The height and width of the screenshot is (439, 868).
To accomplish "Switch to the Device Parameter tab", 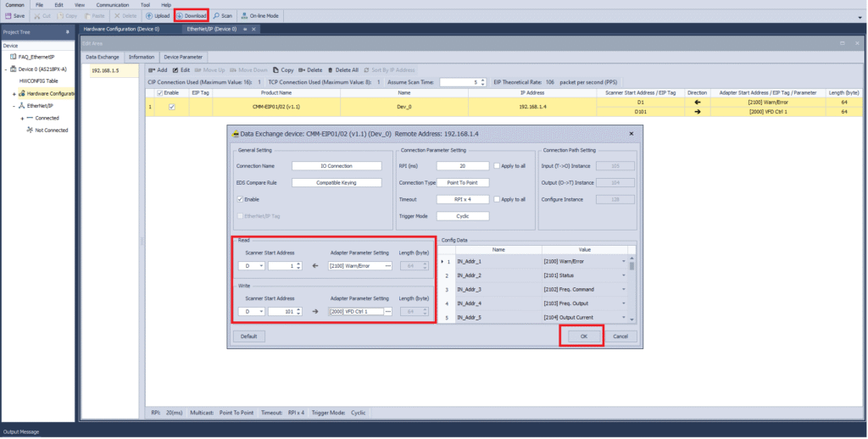I will click(183, 57).
